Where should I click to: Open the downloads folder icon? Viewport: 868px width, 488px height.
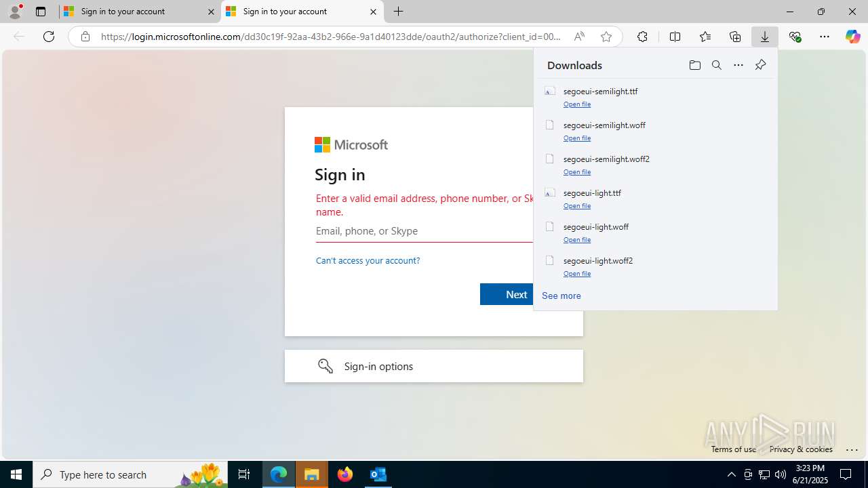[x=694, y=65]
